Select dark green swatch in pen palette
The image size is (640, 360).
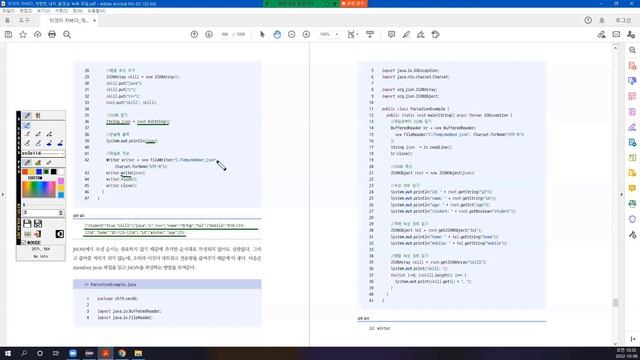click(x=46, y=172)
